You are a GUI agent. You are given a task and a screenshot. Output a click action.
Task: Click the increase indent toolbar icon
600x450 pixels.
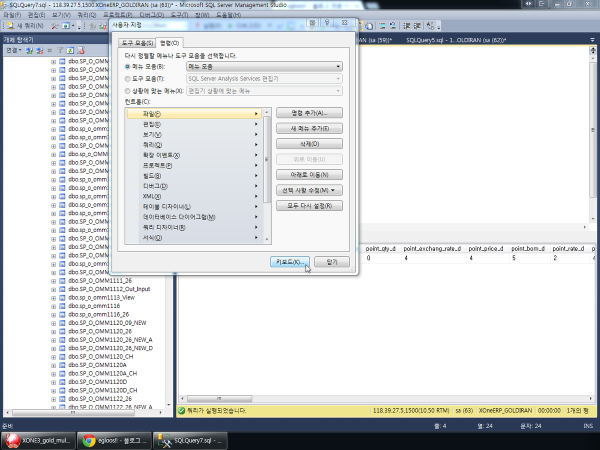[417, 26]
